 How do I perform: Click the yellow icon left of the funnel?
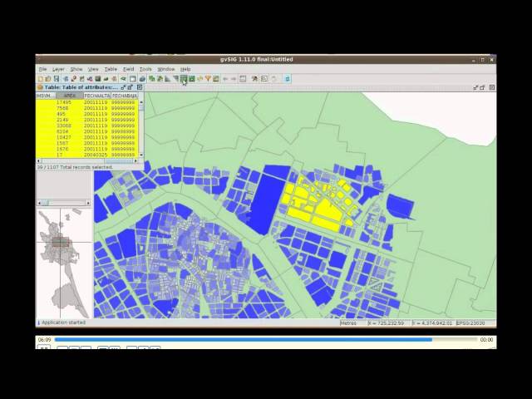pos(199,79)
